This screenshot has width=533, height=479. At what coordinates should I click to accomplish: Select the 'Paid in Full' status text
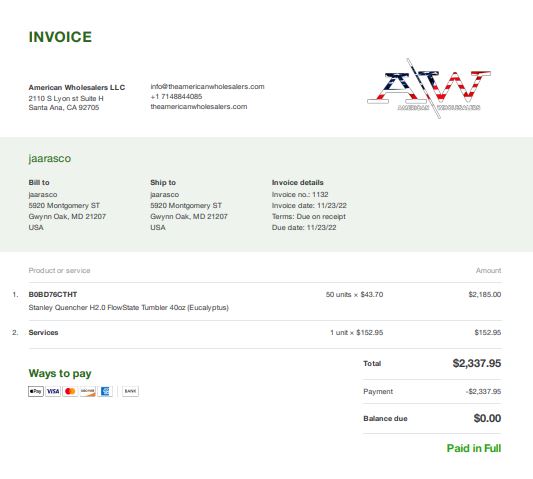click(x=474, y=448)
